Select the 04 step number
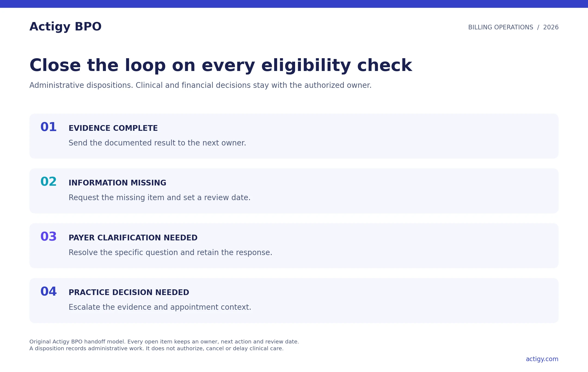Screen dimensions: 588x372 pos(48,292)
